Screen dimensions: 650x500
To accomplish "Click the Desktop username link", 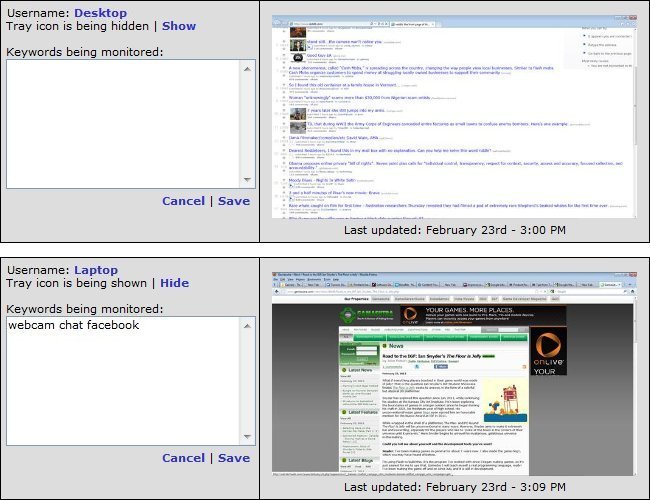I will tap(101, 12).
